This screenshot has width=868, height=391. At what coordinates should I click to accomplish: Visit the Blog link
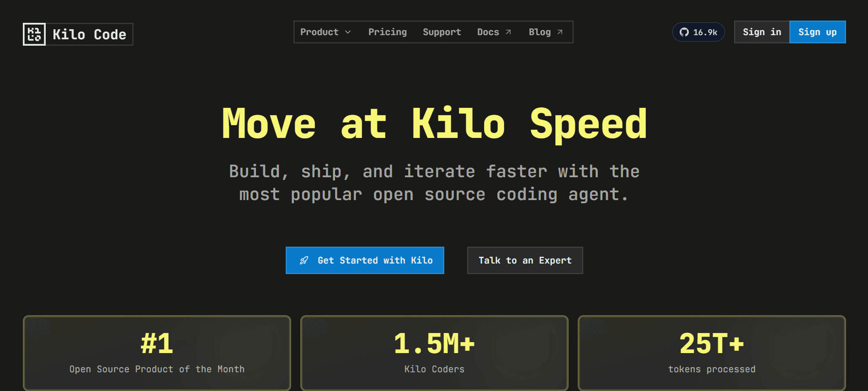point(539,32)
